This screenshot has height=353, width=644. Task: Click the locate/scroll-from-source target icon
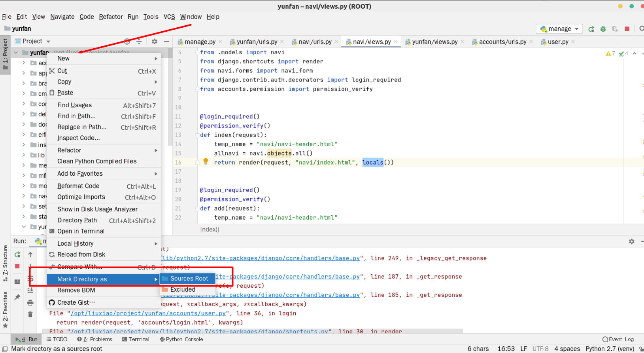point(127,41)
